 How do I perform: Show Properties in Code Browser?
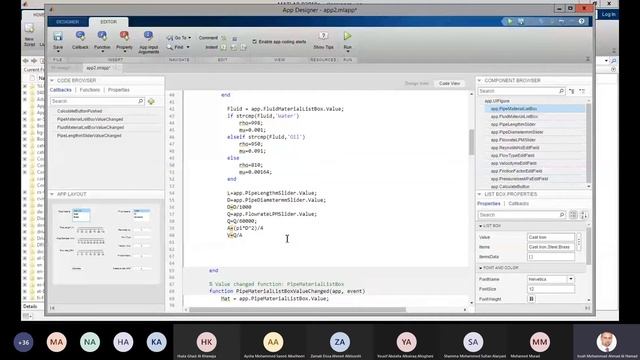tap(119, 90)
